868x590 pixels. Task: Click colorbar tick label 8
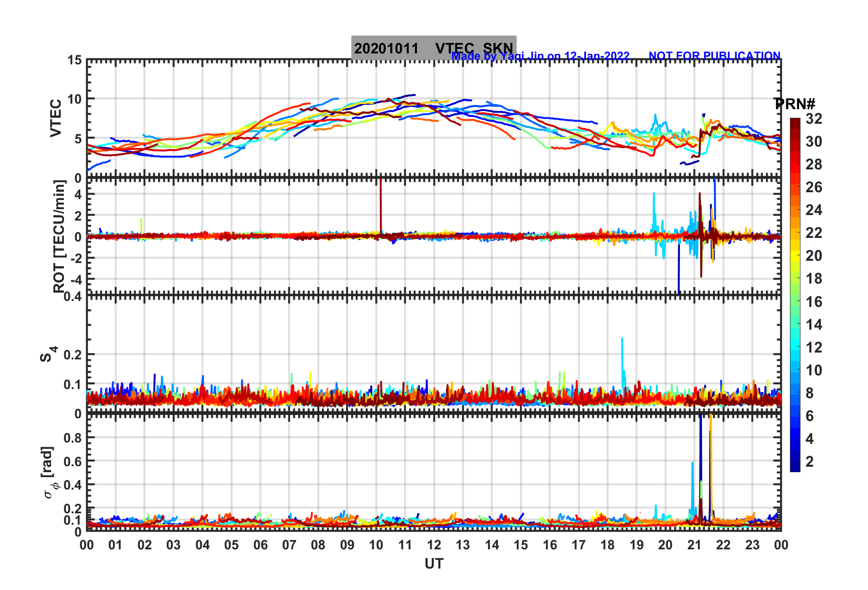(810, 393)
